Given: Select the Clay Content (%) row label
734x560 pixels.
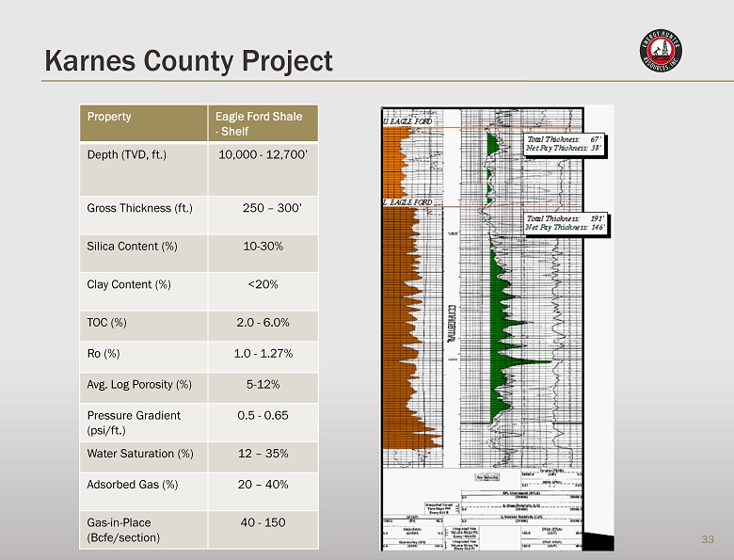Looking at the screenshot, I should pos(129,284).
